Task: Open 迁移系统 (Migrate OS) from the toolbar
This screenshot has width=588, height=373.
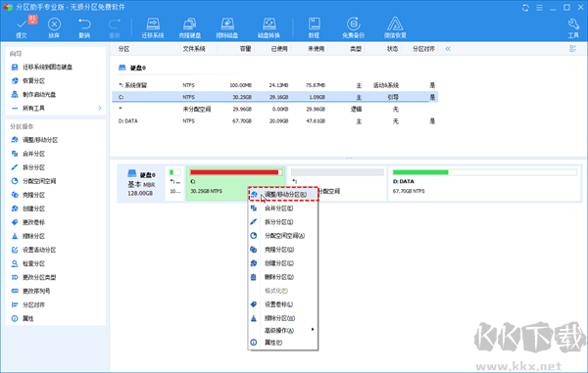Action: coord(153,27)
